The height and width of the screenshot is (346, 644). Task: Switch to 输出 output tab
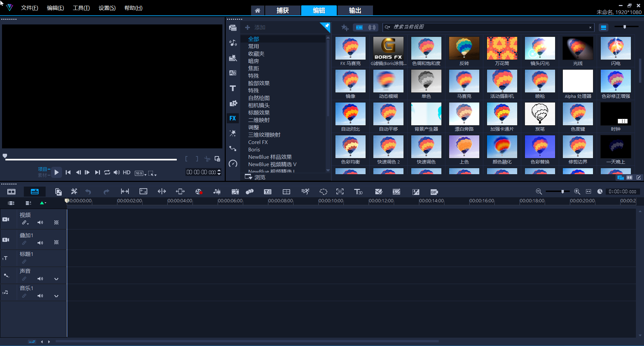click(355, 11)
